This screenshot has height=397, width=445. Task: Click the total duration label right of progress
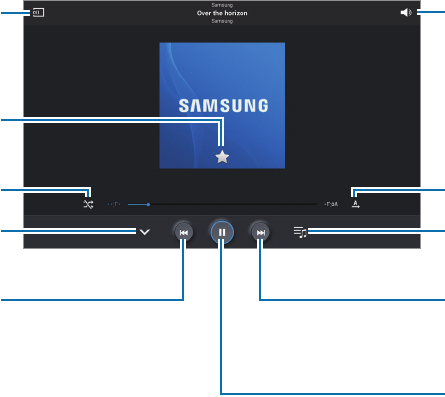tap(331, 204)
